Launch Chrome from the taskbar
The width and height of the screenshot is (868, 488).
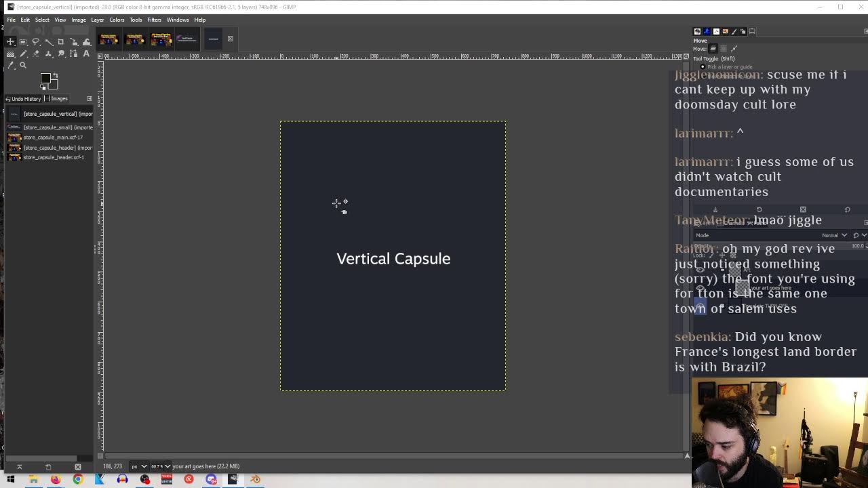pyautogui.click(x=78, y=479)
